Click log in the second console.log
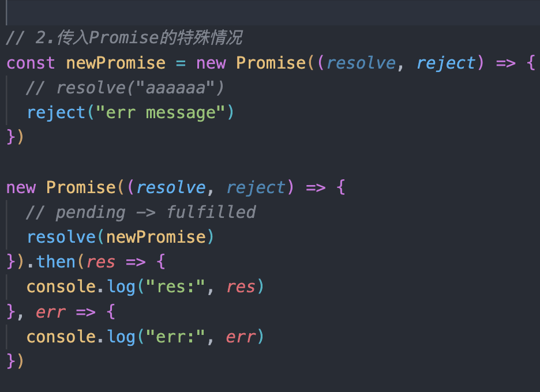 121,337
